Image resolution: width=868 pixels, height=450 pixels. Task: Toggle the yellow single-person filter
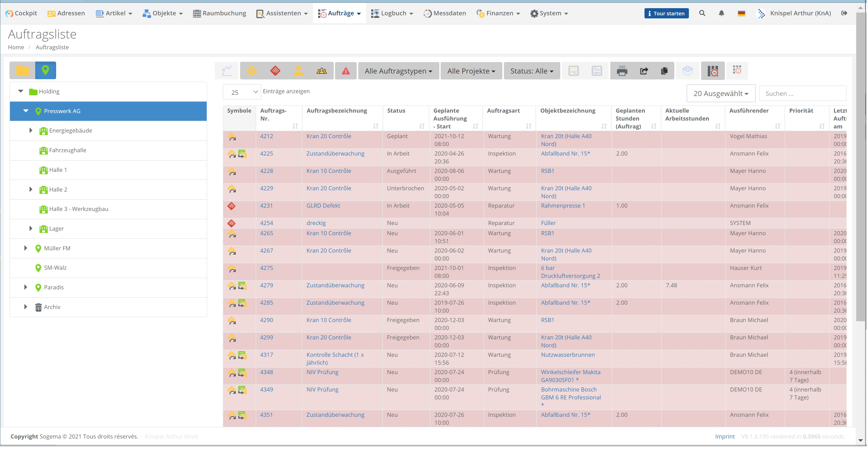click(298, 71)
